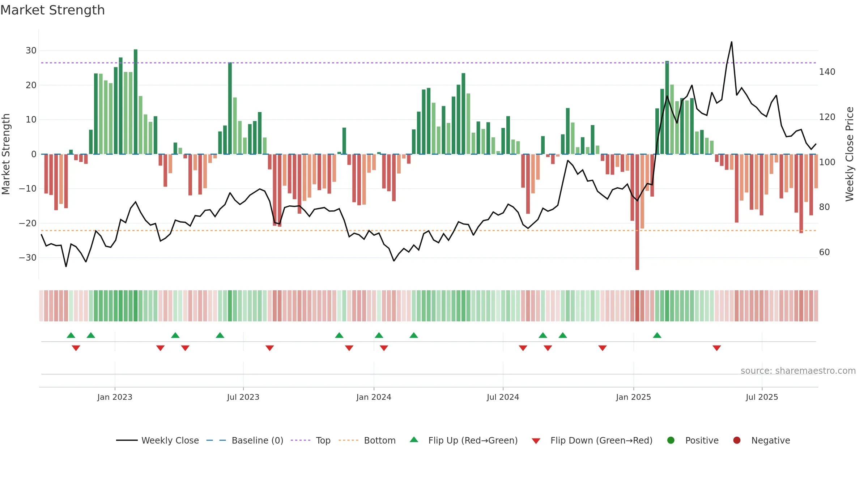Click the red Negative circle in the legend
The height and width of the screenshot is (488, 868).
tap(737, 440)
